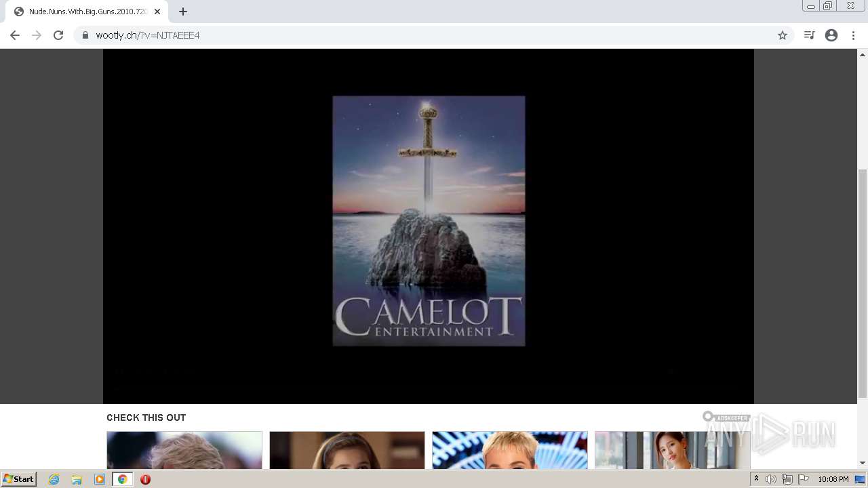Open the red Opera-style taskbar icon
This screenshot has width=868, height=488.
[x=145, y=479]
